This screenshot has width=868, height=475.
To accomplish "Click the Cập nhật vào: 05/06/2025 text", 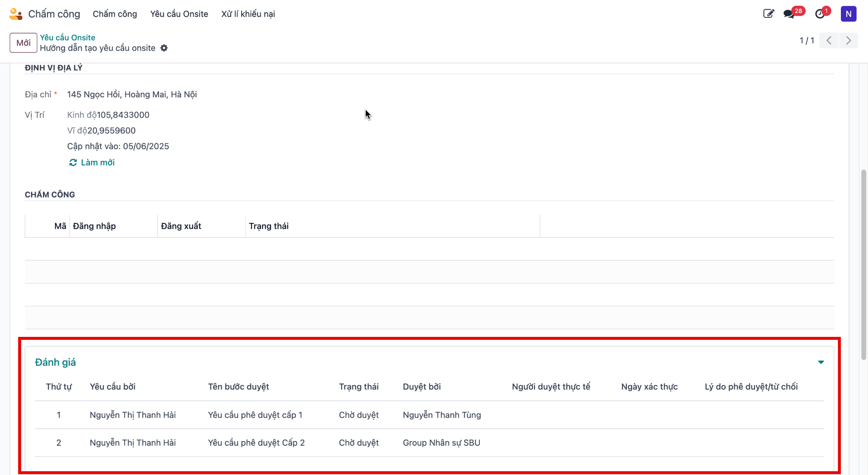I will [118, 146].
